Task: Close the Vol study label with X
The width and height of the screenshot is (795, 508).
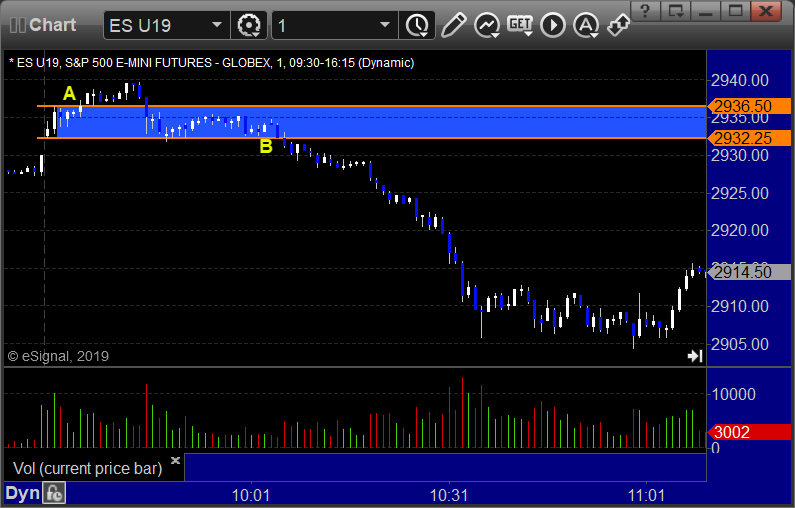Action: pyautogui.click(x=175, y=460)
